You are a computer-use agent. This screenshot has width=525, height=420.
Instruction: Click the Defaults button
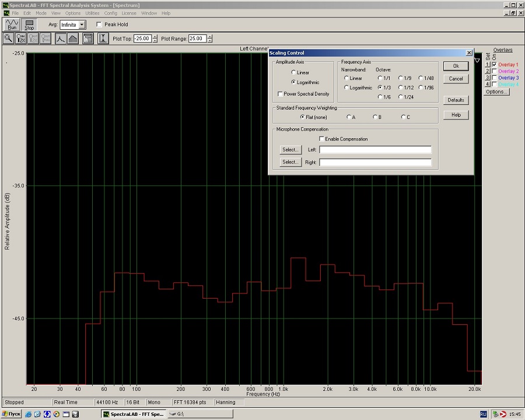pyautogui.click(x=456, y=100)
